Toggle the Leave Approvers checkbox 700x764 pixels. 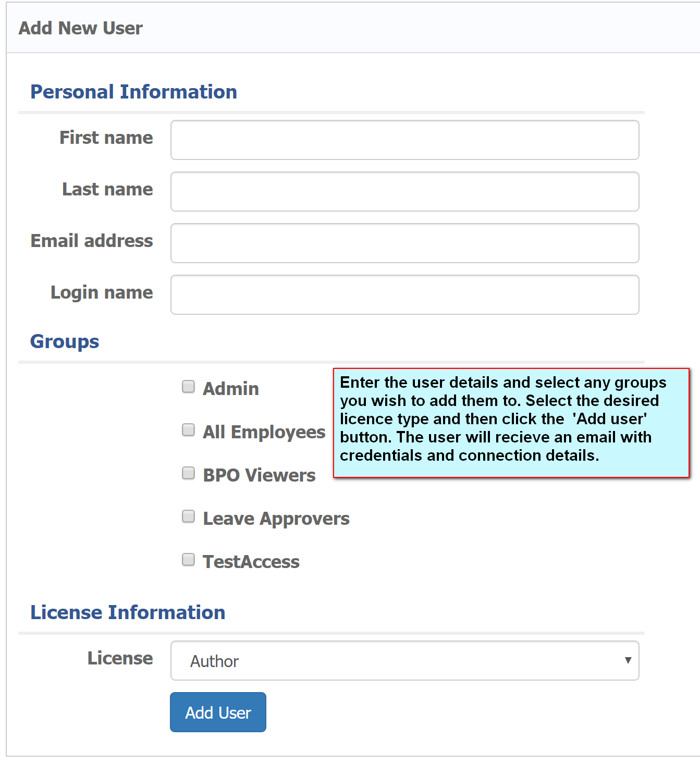(188, 516)
